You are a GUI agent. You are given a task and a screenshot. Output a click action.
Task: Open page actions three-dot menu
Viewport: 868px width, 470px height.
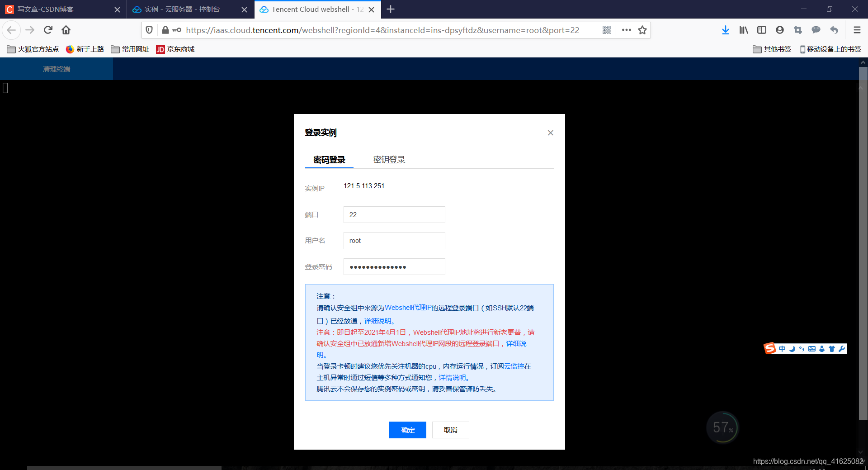(626, 30)
